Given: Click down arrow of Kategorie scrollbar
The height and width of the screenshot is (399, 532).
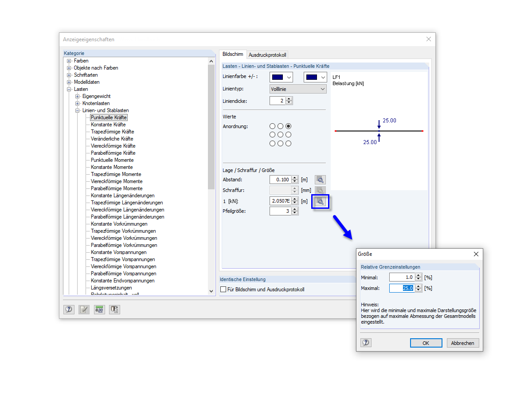Looking at the screenshot, I should (x=211, y=291).
